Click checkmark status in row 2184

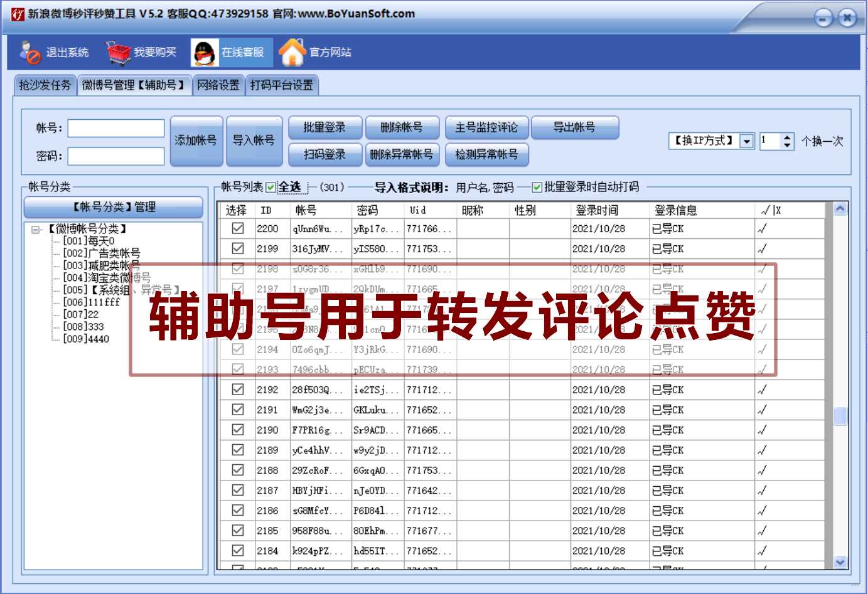[762, 551]
